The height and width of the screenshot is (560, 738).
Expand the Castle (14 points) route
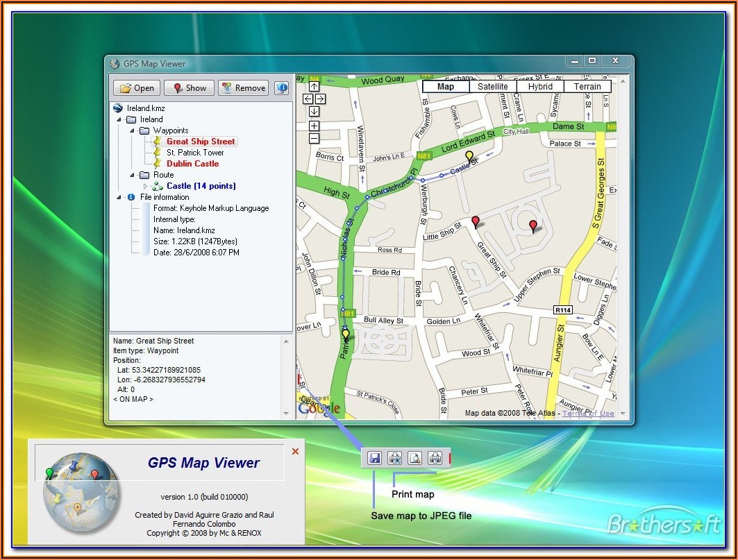tap(145, 186)
